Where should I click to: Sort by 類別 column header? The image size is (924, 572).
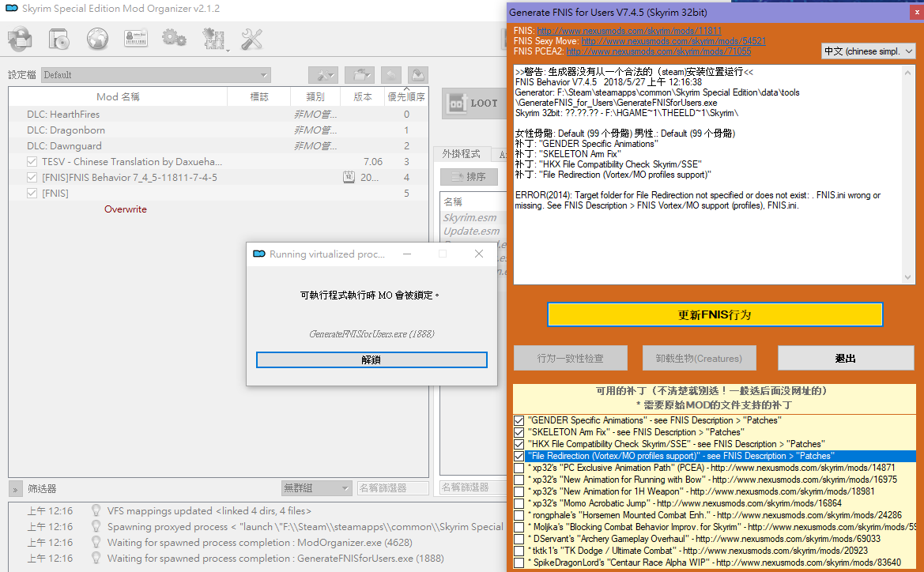[315, 96]
